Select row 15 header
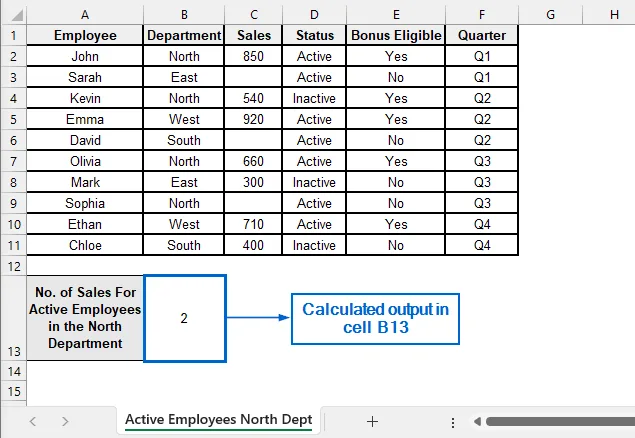Viewport: 635px width, 438px height. [14, 391]
